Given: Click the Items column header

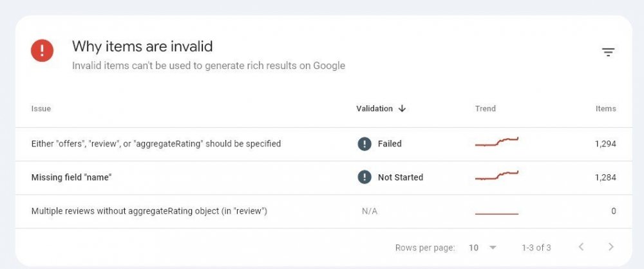Looking at the screenshot, I should click(605, 108).
